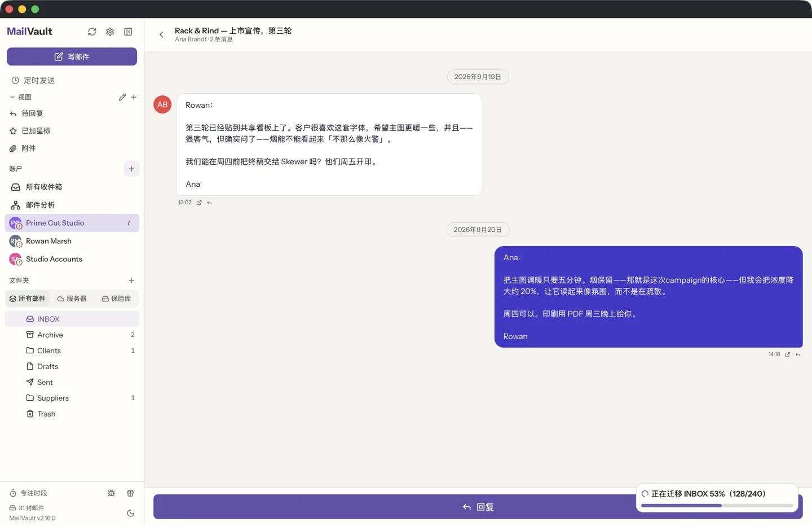Open Rowan's 14:18 message in new window

(788, 354)
